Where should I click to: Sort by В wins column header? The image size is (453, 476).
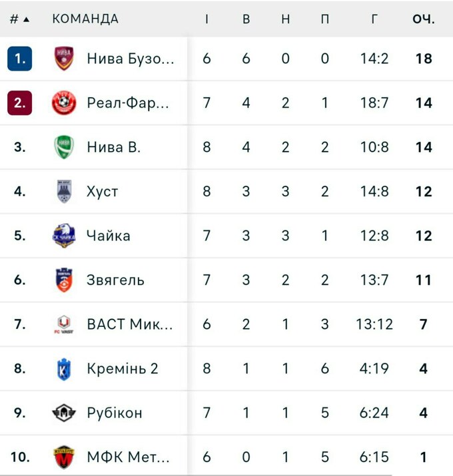click(246, 19)
